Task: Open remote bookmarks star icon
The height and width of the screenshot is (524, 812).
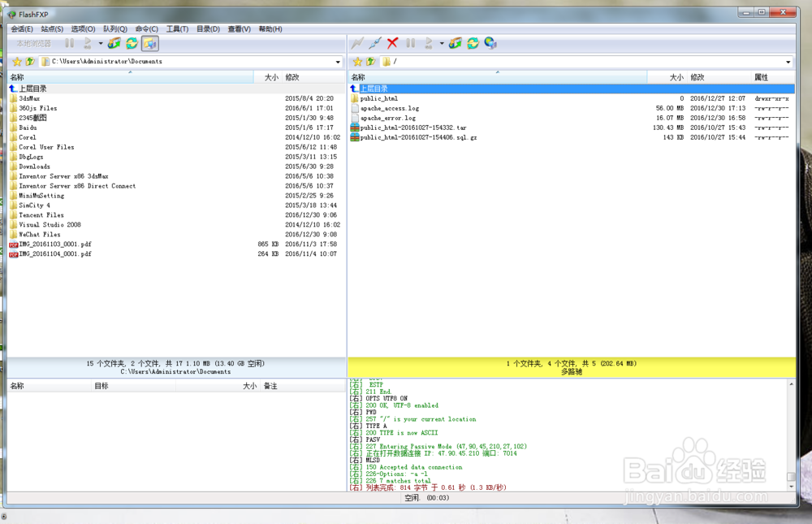Action: click(357, 62)
